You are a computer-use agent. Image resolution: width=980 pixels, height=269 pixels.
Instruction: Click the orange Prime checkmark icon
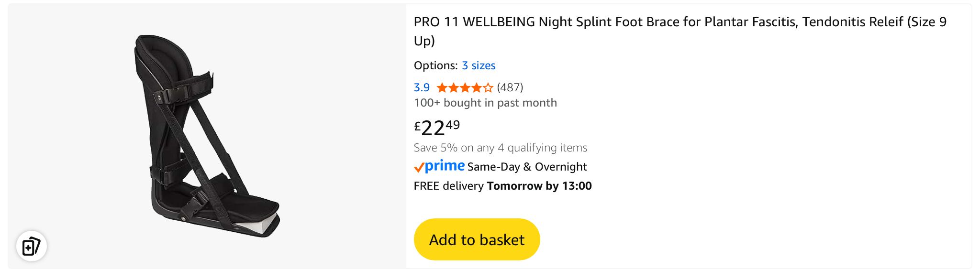click(419, 167)
